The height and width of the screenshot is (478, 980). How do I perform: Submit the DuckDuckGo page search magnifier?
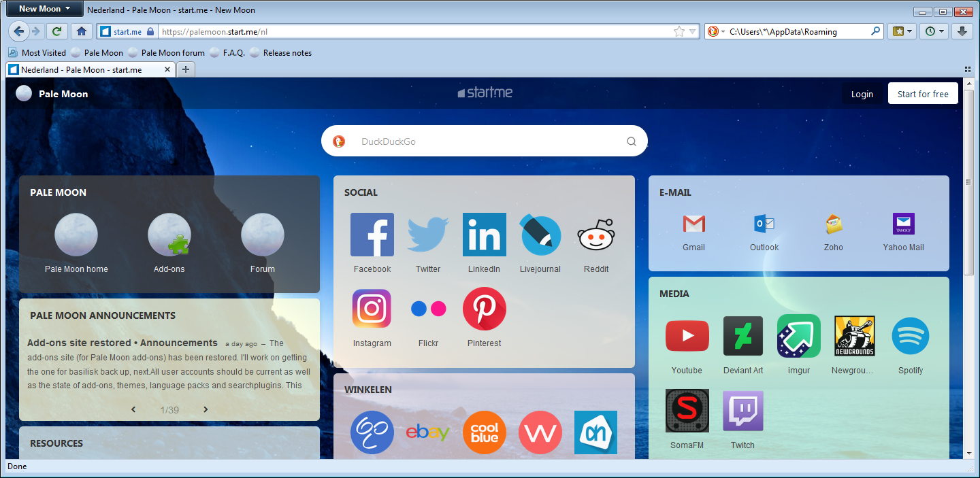[632, 141]
